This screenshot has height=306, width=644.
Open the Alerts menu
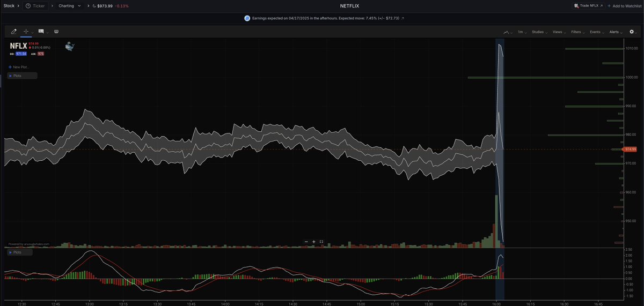(616, 32)
